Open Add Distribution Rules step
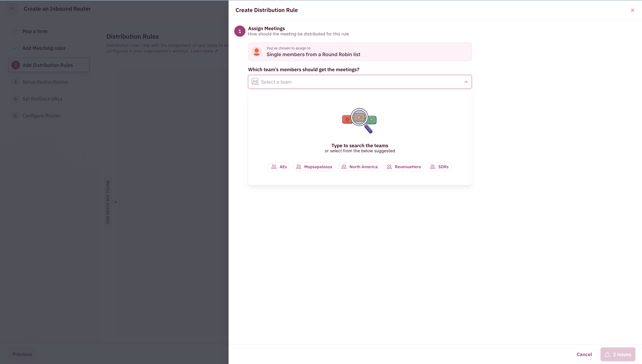 pyautogui.click(x=49, y=65)
